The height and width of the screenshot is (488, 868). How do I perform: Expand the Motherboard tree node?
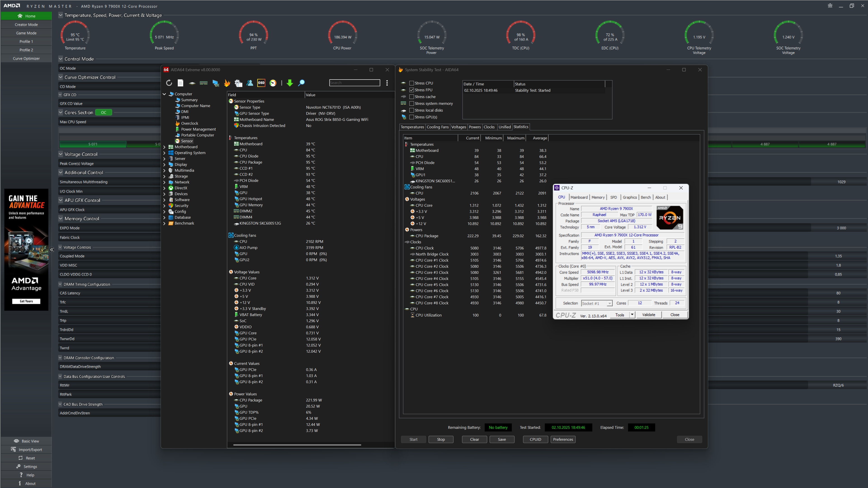pos(164,147)
